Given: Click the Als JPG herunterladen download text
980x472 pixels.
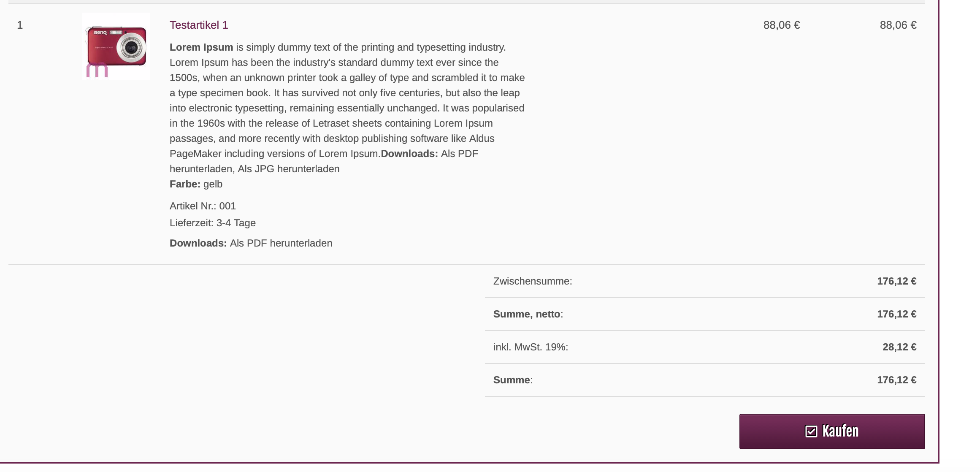Looking at the screenshot, I should click(x=289, y=169).
